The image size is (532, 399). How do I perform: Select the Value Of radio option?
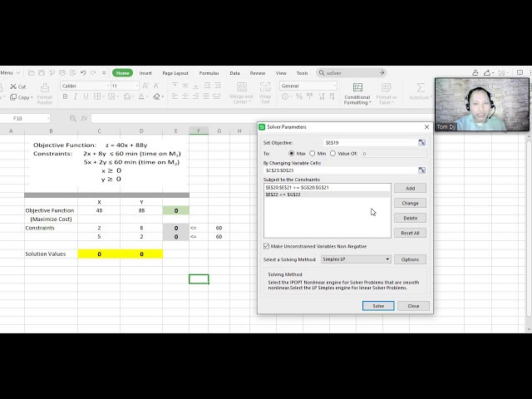332,153
